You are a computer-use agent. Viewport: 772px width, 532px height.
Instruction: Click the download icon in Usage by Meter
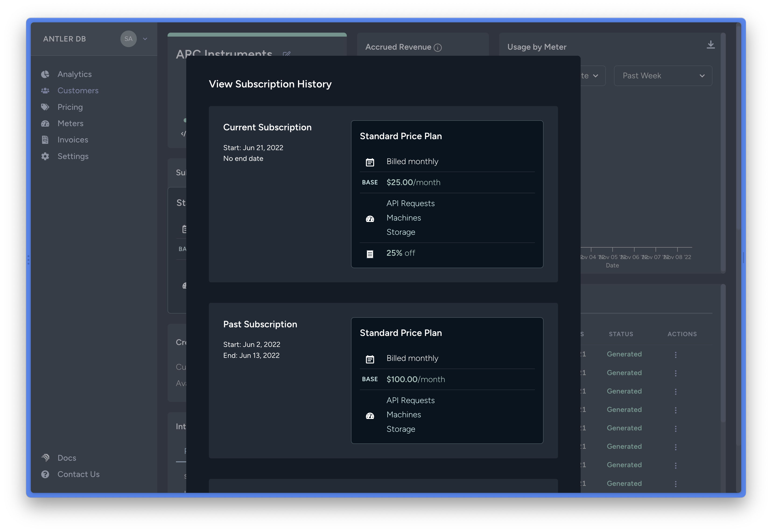[710, 45]
